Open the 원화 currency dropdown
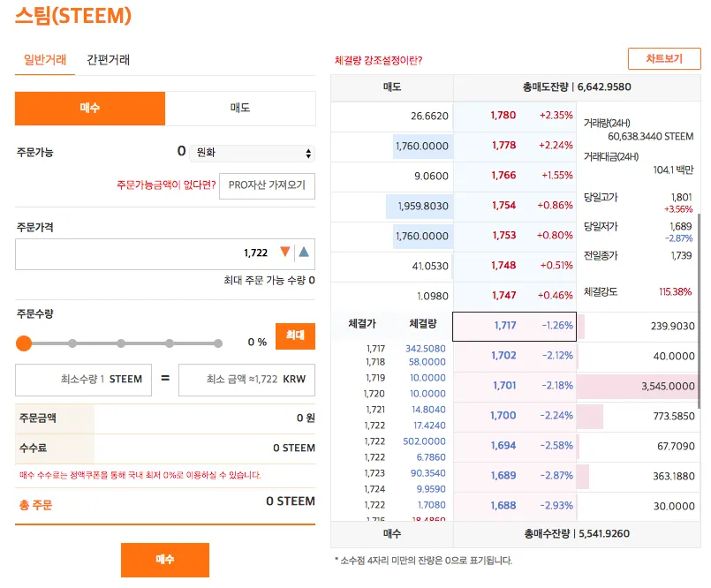The width and height of the screenshot is (711, 588). pyautogui.click(x=252, y=153)
